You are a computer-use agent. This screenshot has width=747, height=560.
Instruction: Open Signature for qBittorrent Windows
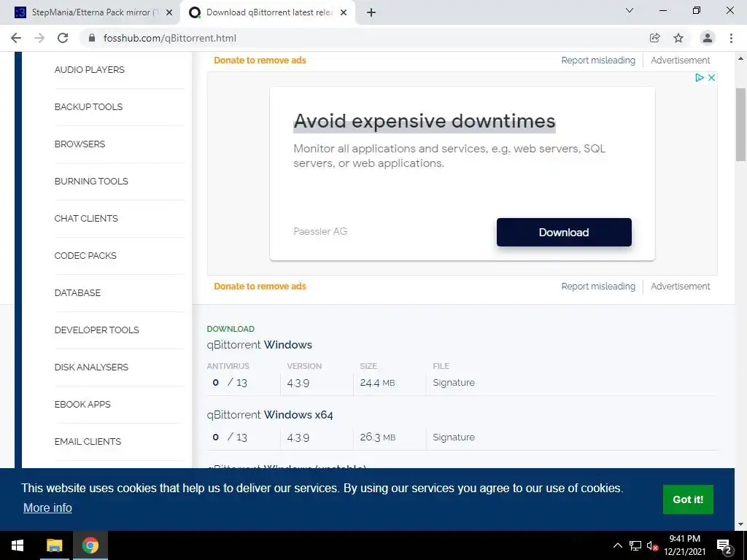point(454,382)
